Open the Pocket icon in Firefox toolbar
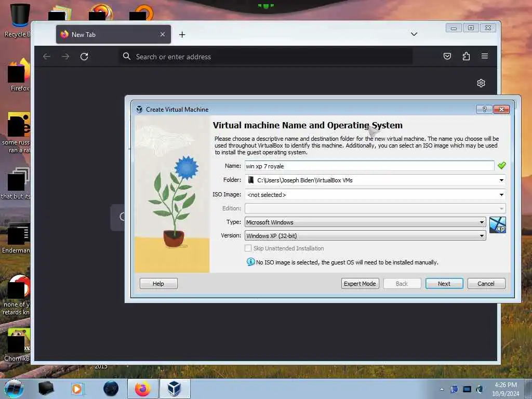The width and height of the screenshot is (532, 399). point(447,56)
